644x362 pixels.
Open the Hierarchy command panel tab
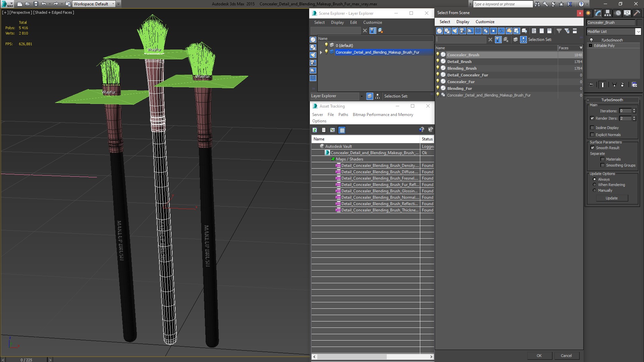click(608, 13)
